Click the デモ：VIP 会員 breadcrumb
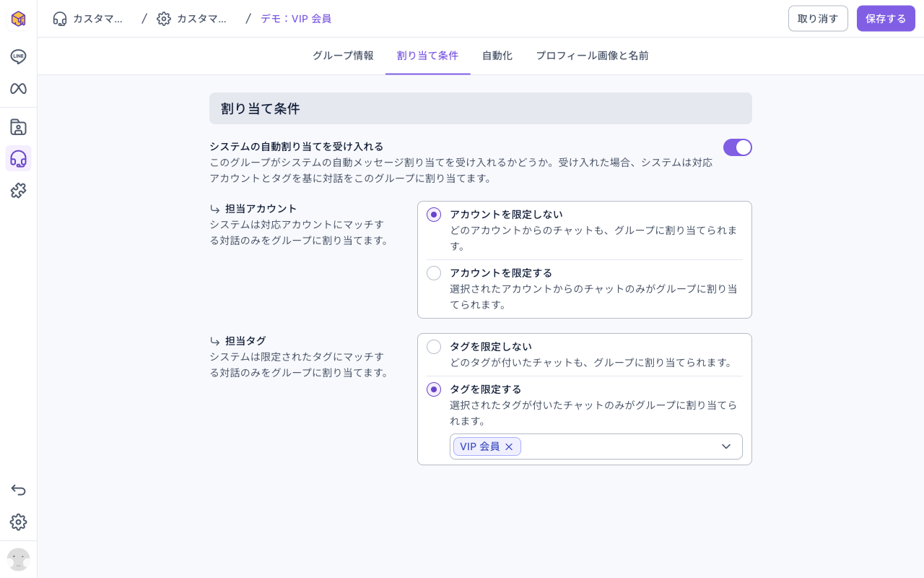Image resolution: width=924 pixels, height=578 pixels. [296, 19]
